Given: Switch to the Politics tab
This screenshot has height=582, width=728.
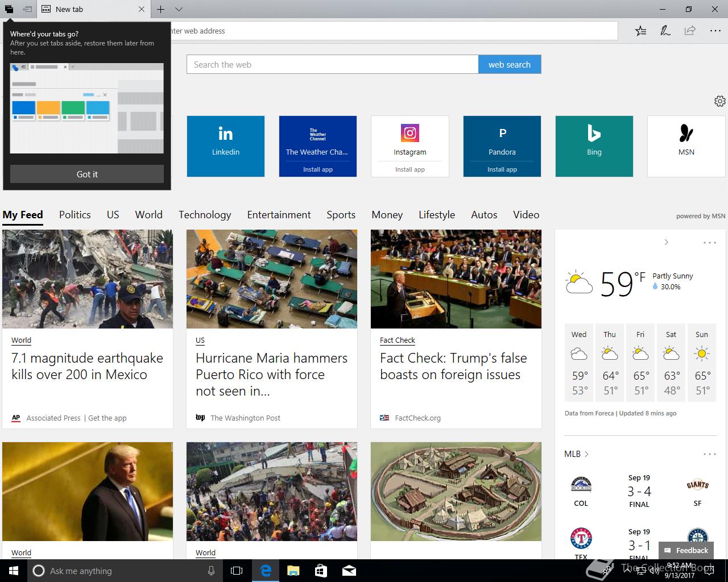Looking at the screenshot, I should (x=75, y=215).
